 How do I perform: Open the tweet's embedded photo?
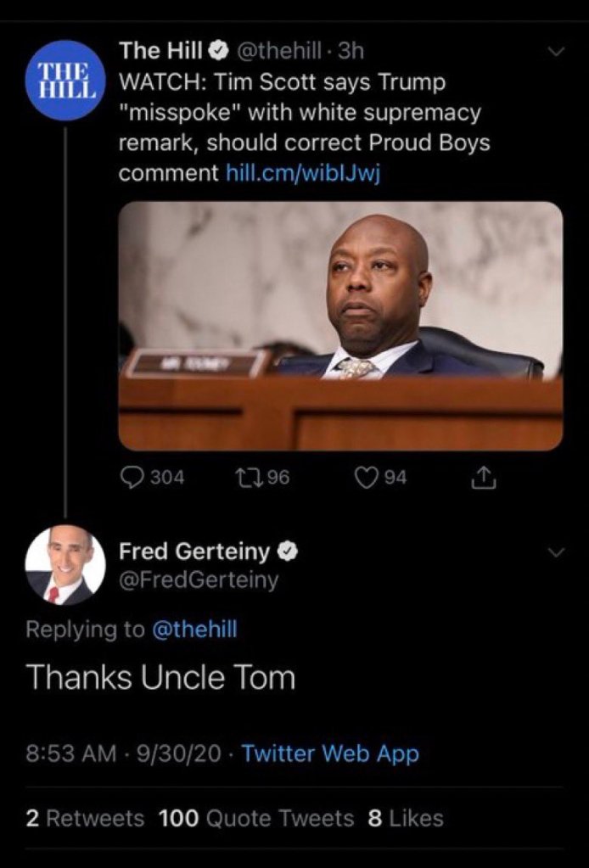[340, 325]
